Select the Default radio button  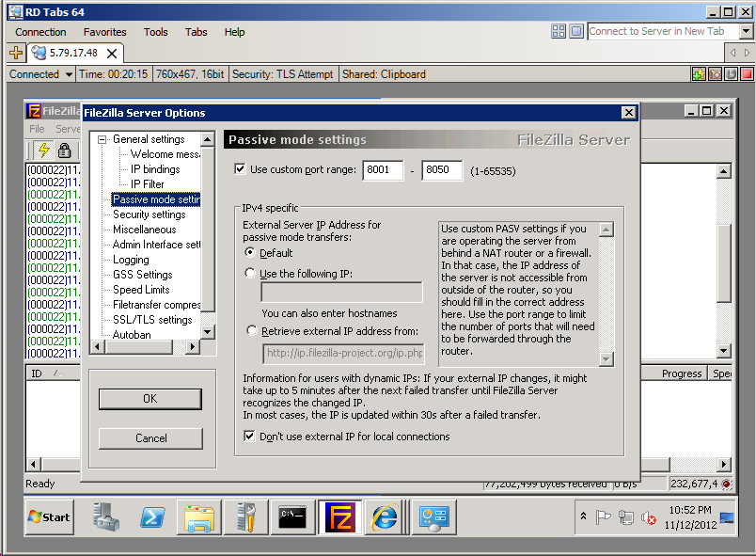(250, 252)
